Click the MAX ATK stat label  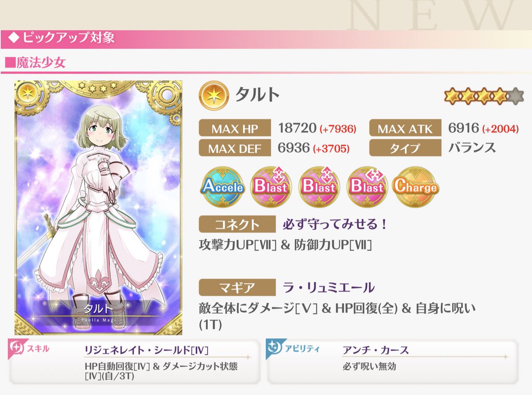(x=405, y=129)
